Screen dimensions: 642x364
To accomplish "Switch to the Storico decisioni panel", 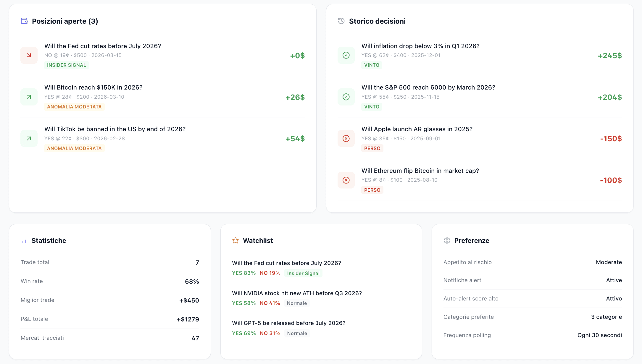I will 377,21.
